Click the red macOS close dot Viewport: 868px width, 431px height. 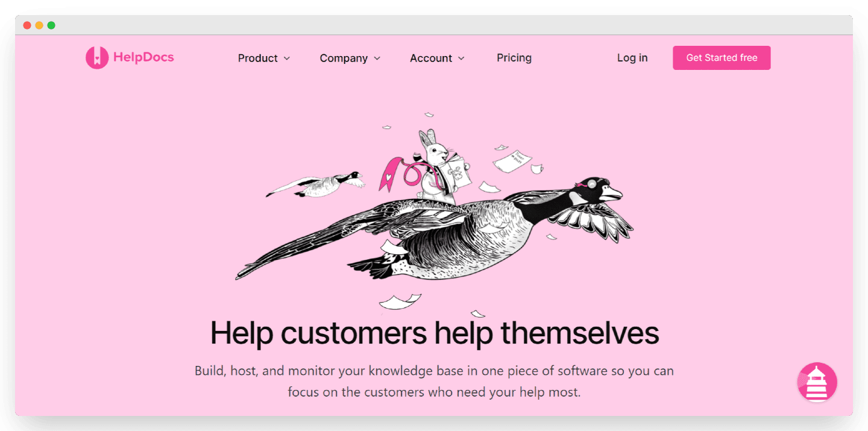tap(27, 25)
